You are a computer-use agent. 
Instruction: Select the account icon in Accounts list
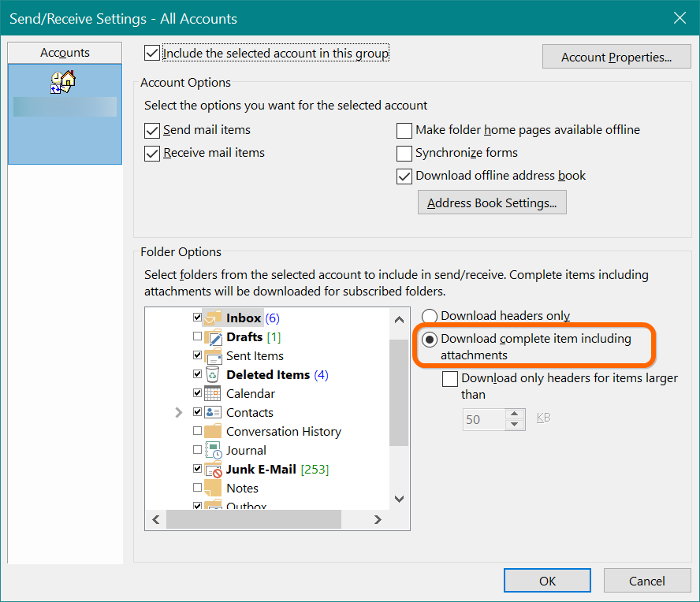coord(62,82)
